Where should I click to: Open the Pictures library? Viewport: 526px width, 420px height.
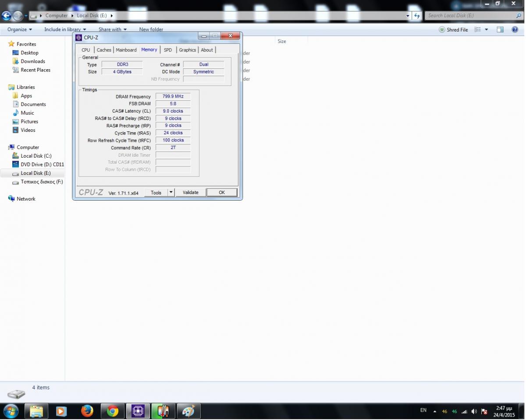pyautogui.click(x=29, y=121)
